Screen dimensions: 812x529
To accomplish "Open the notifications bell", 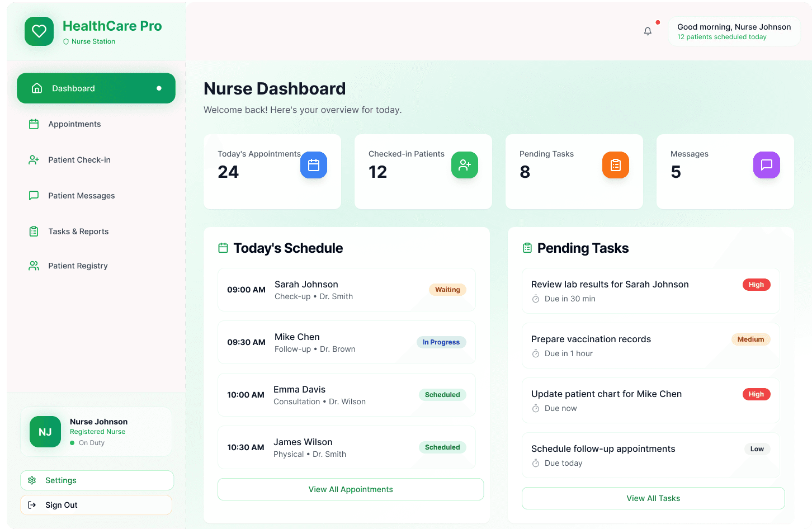I will point(648,31).
